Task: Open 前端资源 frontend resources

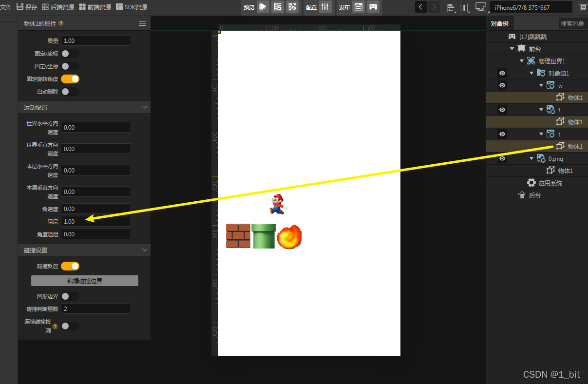Action: coord(95,7)
